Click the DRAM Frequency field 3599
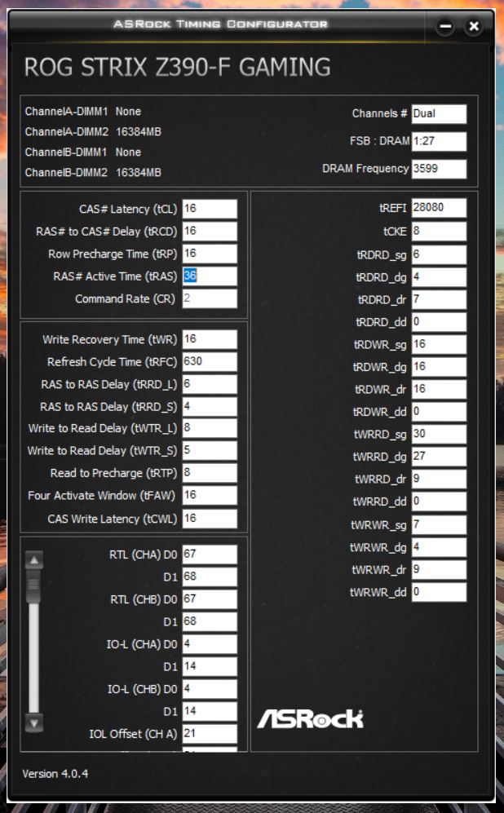 [x=440, y=169]
